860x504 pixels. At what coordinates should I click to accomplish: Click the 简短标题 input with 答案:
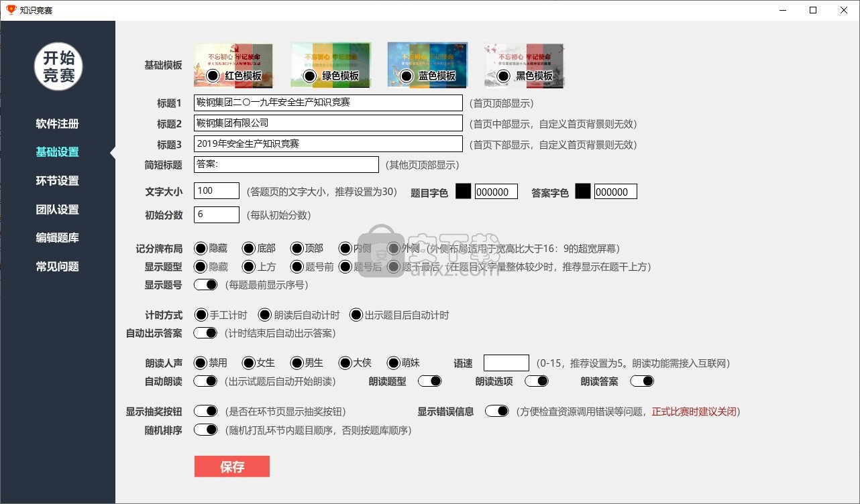pos(286,164)
